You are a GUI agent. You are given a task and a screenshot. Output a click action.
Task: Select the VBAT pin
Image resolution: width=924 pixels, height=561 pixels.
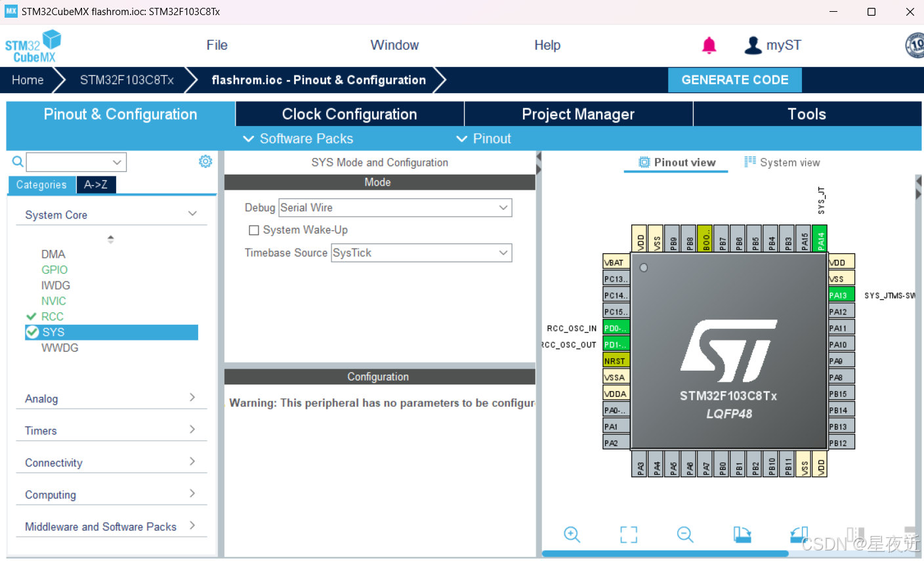coord(616,262)
